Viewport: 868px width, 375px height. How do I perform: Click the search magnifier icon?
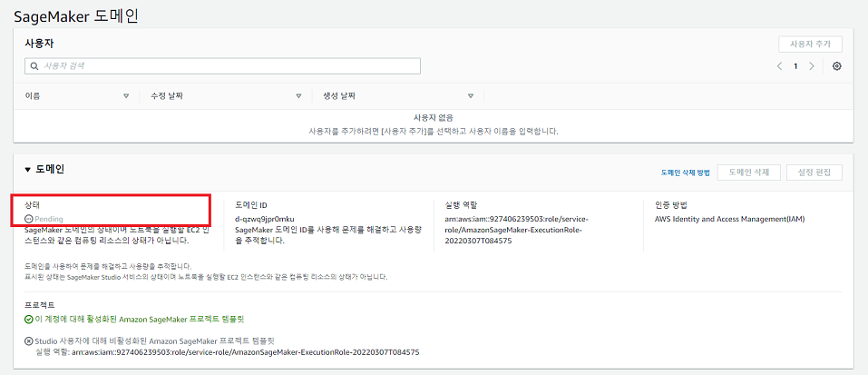pos(34,66)
